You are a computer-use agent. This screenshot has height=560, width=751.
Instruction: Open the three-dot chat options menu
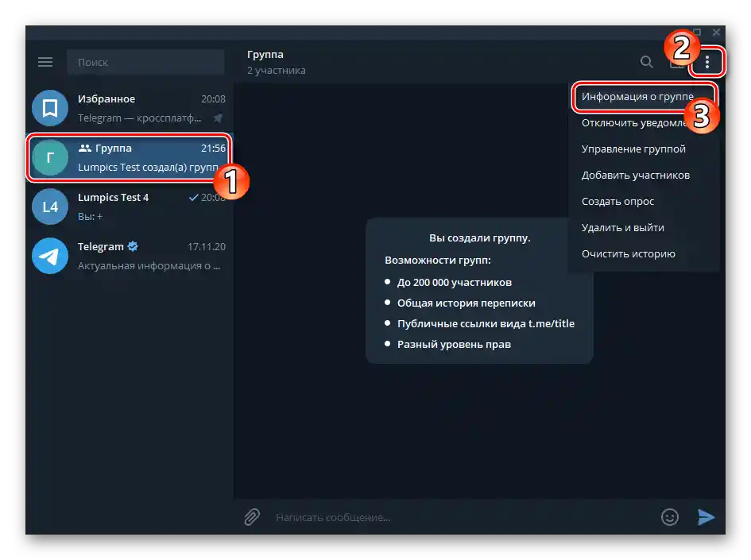coord(707,62)
